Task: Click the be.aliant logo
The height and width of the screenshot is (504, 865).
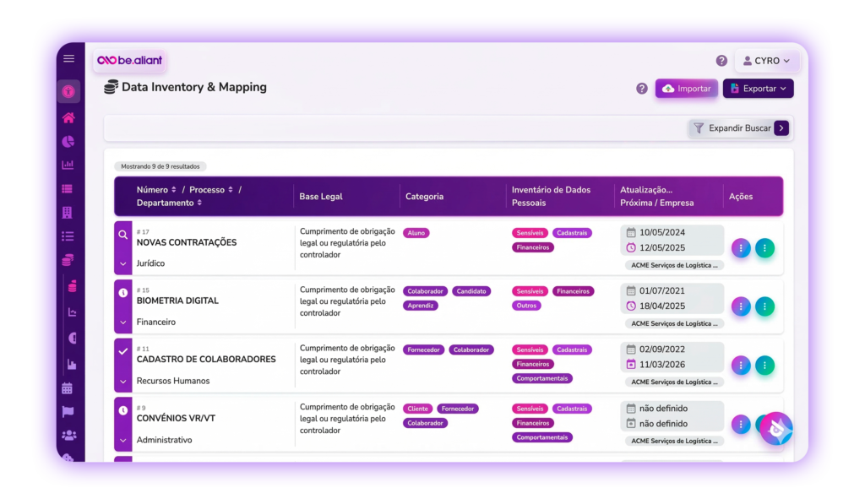Action: [130, 60]
